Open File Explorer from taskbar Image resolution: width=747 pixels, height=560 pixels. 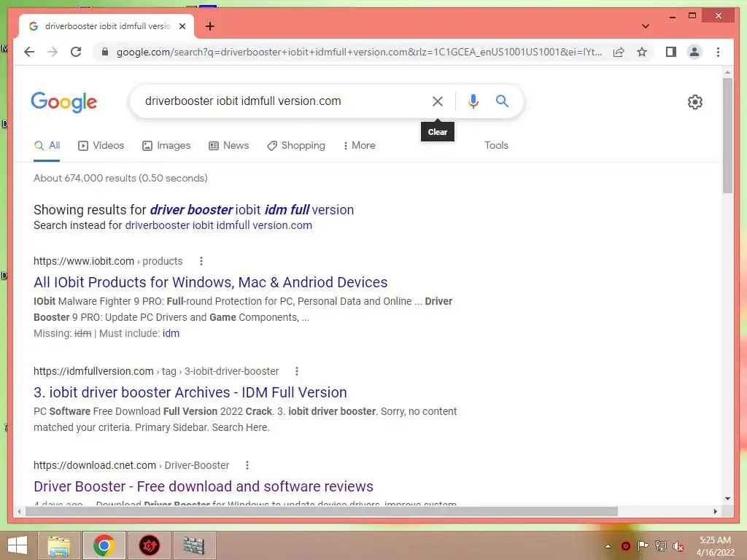click(x=59, y=545)
